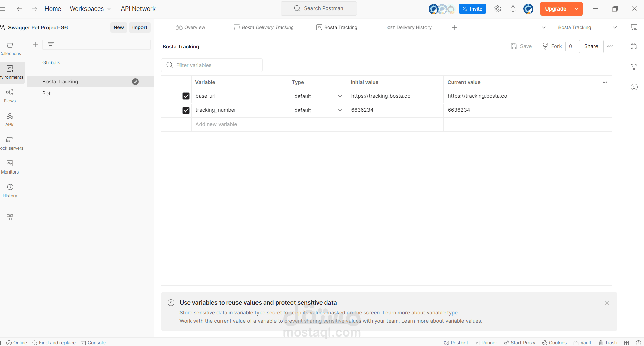Open the variable values link

tap(463, 321)
